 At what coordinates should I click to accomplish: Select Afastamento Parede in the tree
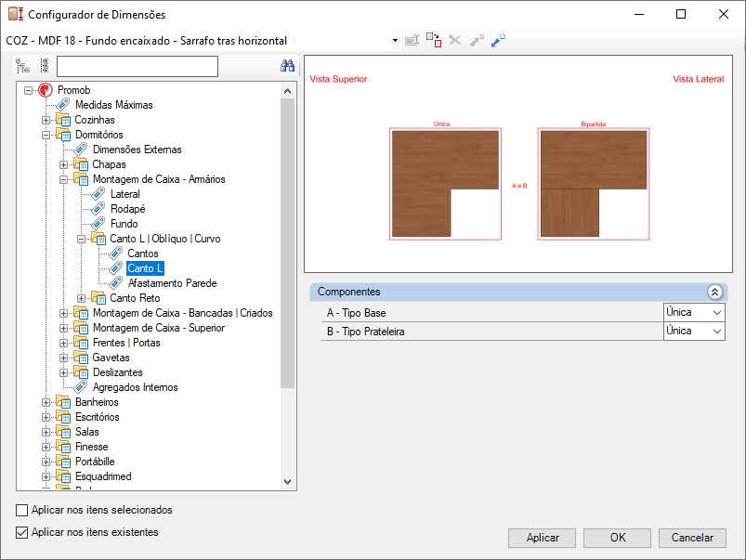coord(172,283)
